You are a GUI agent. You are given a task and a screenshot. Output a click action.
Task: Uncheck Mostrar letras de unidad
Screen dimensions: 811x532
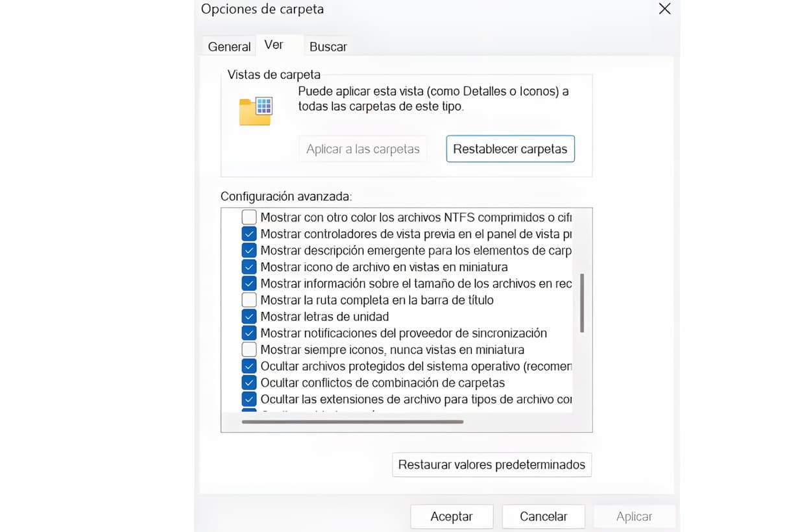pyautogui.click(x=249, y=317)
